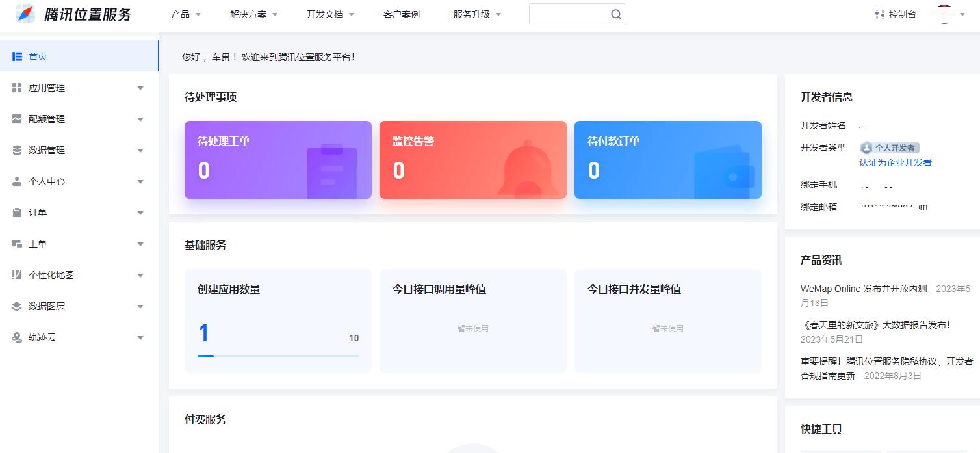Expand 配额管理 sidebar arrow
The height and width of the screenshot is (453, 980).
[140, 119]
